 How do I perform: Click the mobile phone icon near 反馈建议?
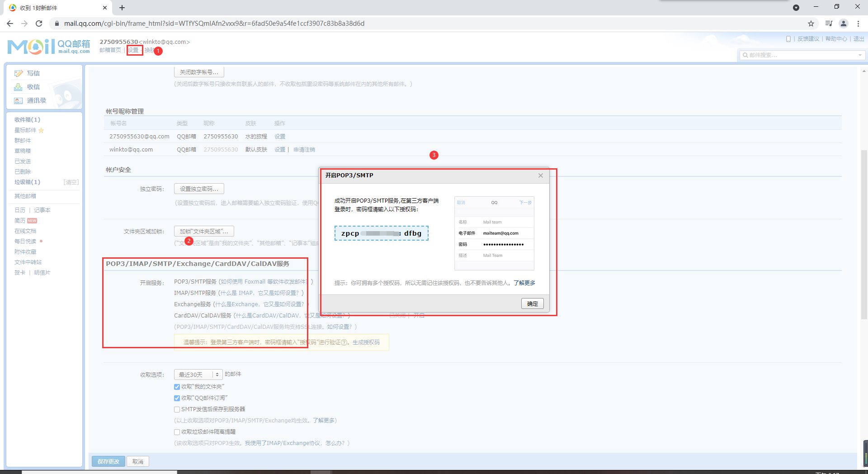point(788,39)
